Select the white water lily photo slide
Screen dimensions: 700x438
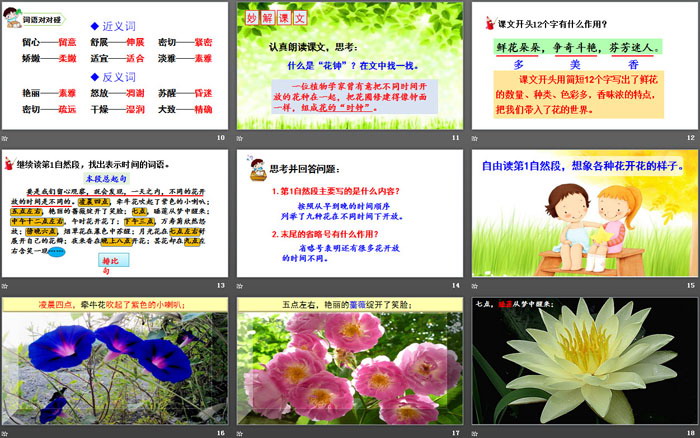tap(585, 361)
